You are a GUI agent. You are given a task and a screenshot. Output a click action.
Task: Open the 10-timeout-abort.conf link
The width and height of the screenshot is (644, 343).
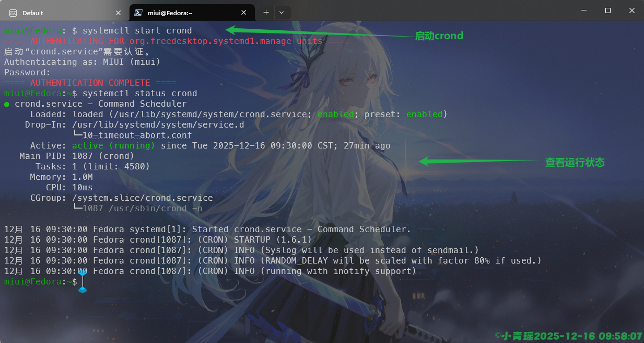137,135
